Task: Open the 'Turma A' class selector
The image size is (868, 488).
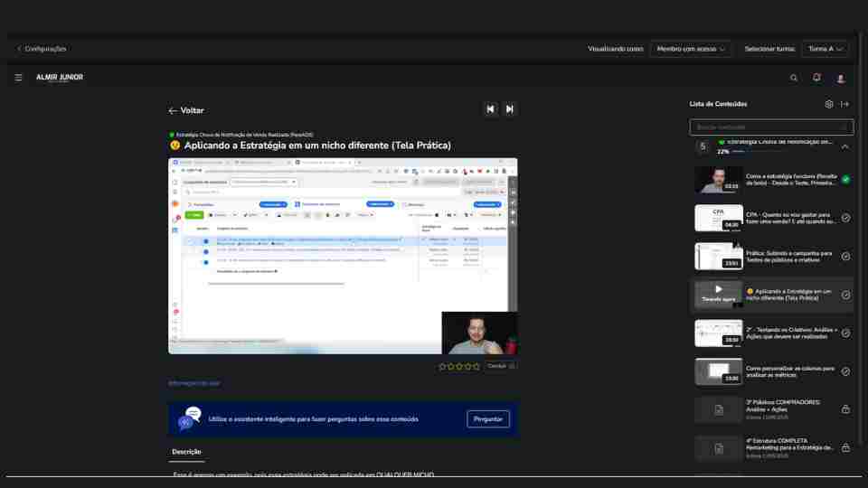Action: 826,49
